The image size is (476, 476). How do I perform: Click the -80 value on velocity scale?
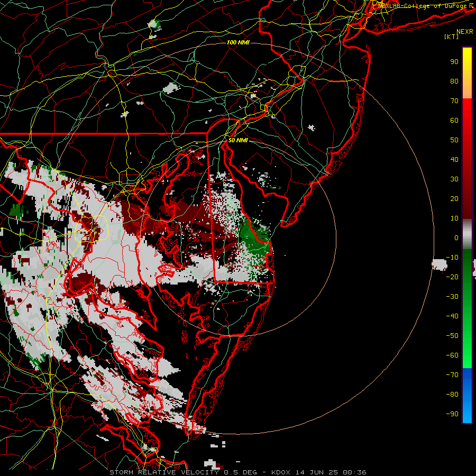click(452, 395)
